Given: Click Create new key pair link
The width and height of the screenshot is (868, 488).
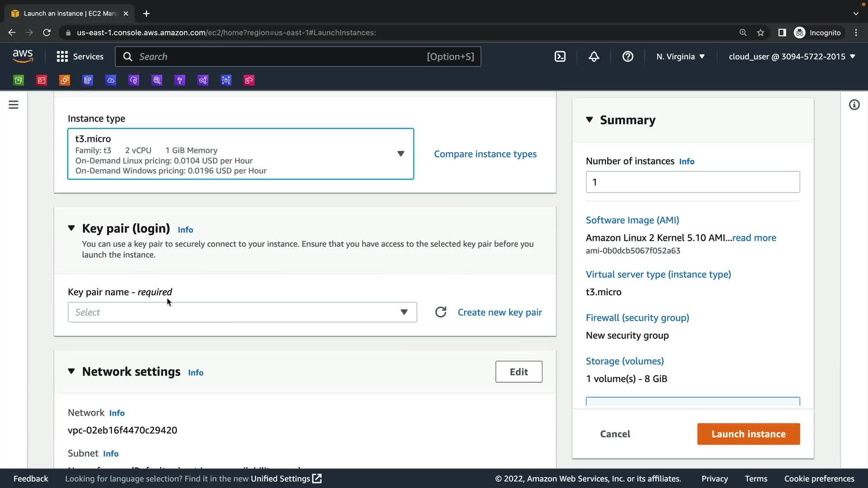Looking at the screenshot, I should (x=500, y=312).
